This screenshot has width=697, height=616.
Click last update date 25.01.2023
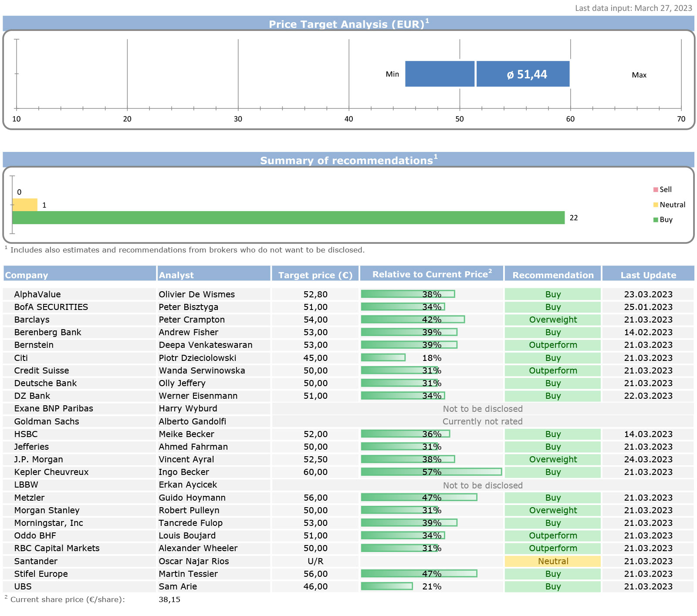[648, 307]
